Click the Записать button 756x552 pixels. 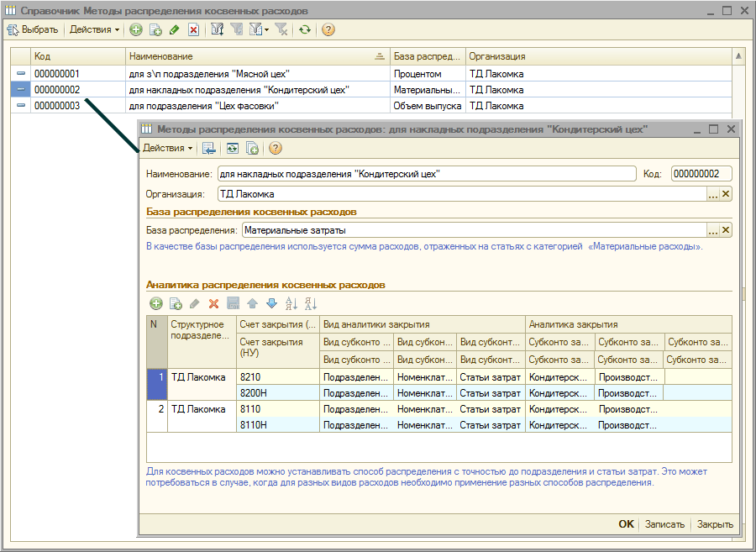coord(664,524)
